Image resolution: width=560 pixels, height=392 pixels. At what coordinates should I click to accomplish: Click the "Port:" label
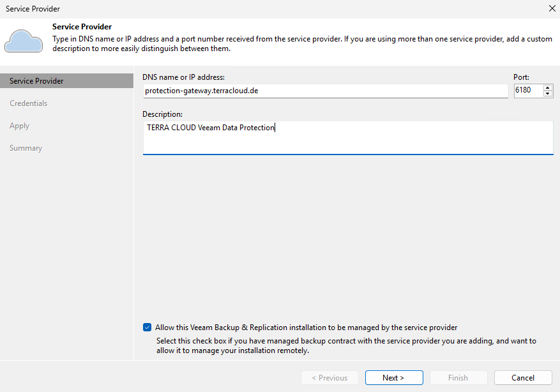tap(522, 77)
